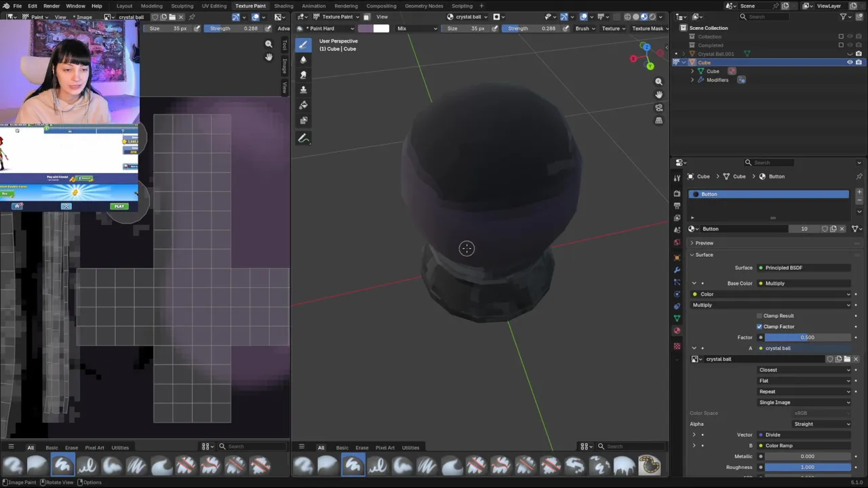Open the Single Image source dropdown

click(804, 403)
